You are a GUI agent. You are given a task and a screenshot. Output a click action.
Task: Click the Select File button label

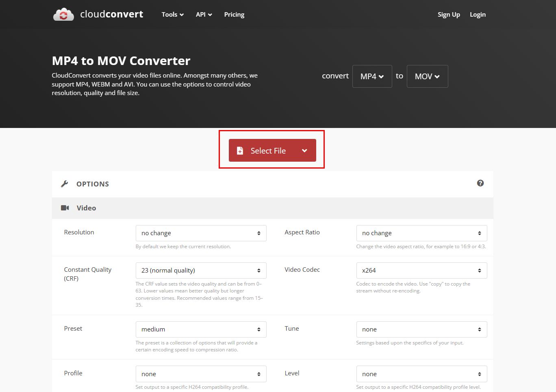point(268,151)
